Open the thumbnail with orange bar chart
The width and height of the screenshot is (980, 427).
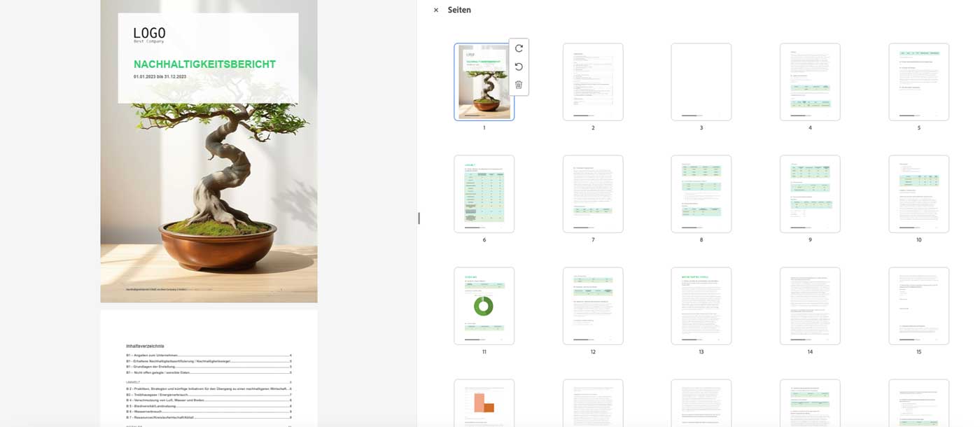(x=484, y=403)
